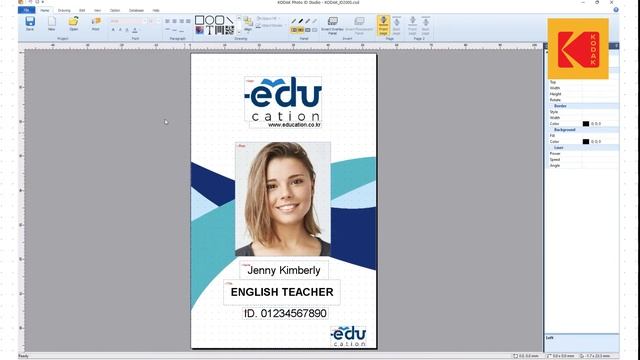Switch to the Home ribbon tab
This screenshot has width=640, height=360.
(x=45, y=10)
